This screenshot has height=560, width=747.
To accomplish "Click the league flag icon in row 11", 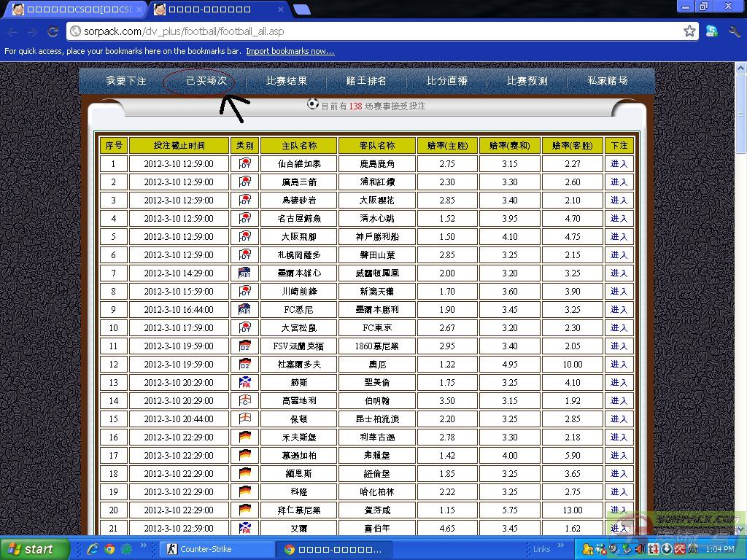I will 245,346.
